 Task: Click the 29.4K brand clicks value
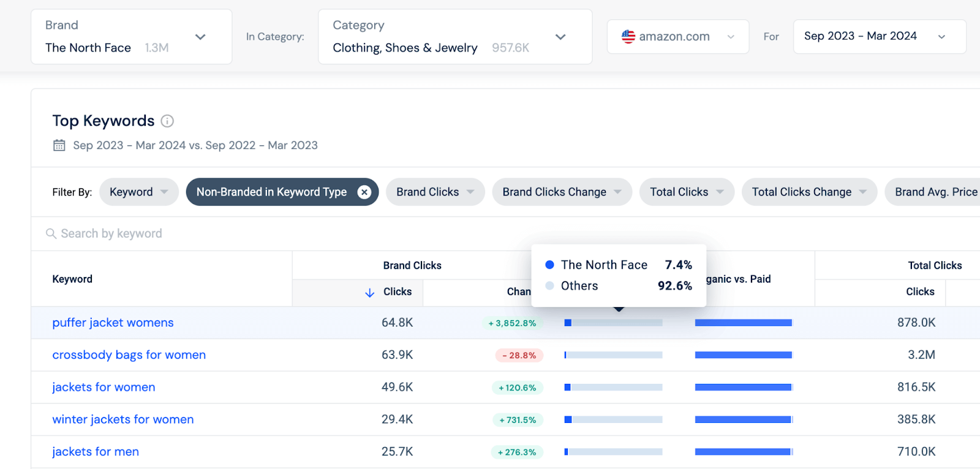tap(398, 419)
